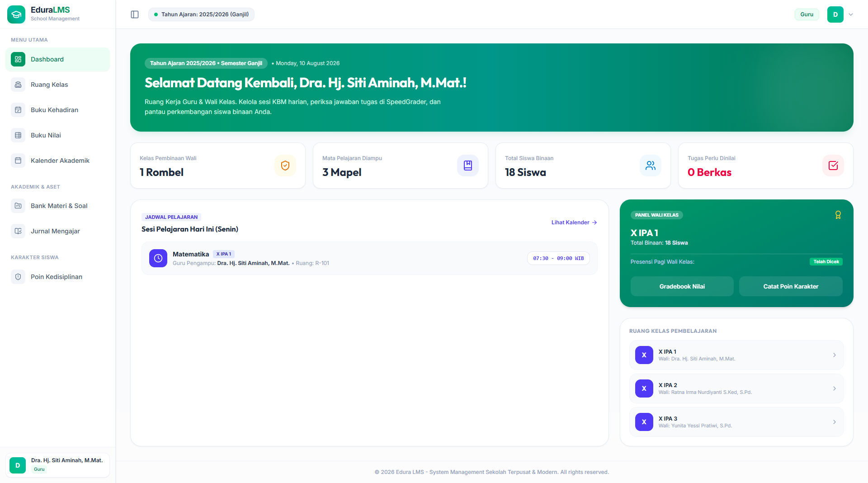Click the Catat Poin Karakter button
The width and height of the screenshot is (868, 483).
pyautogui.click(x=791, y=286)
